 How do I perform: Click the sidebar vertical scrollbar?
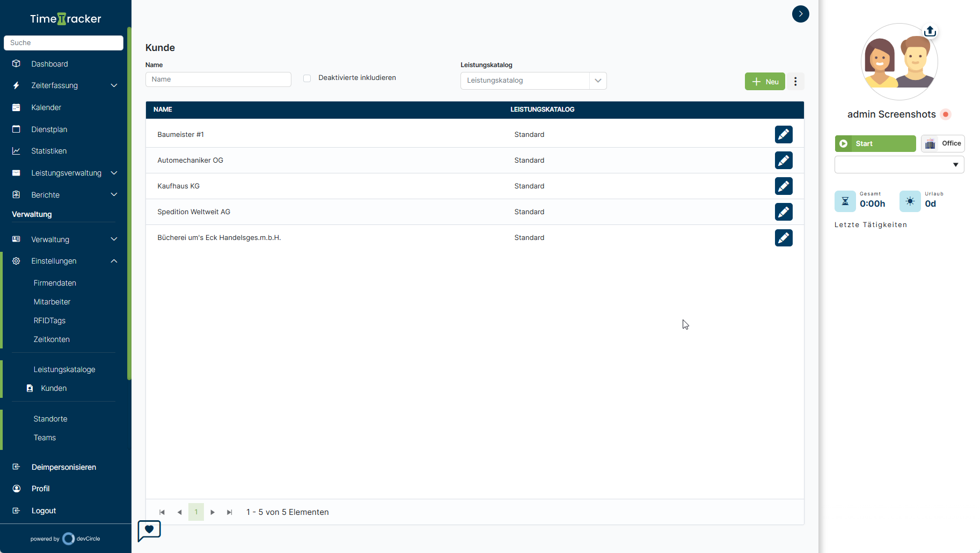pos(129,203)
